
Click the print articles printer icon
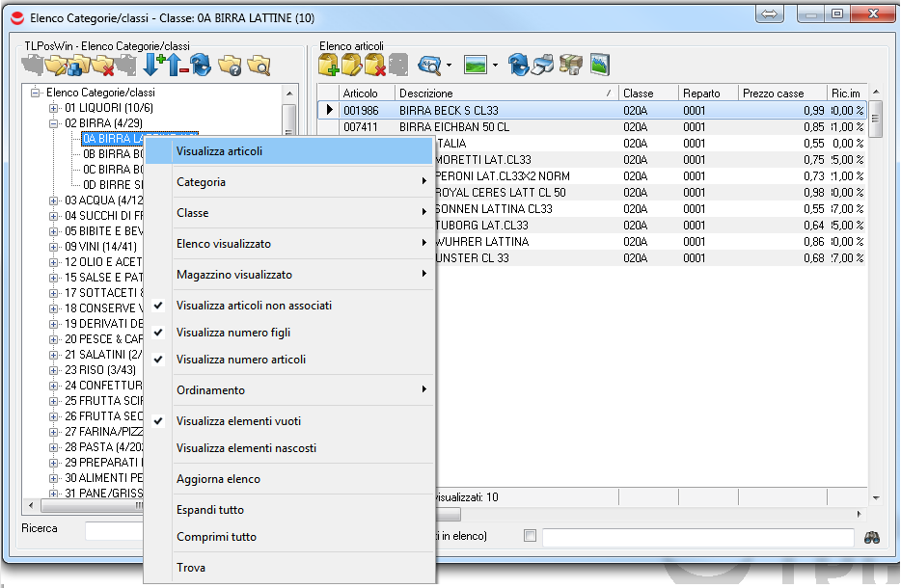pyautogui.click(x=544, y=66)
